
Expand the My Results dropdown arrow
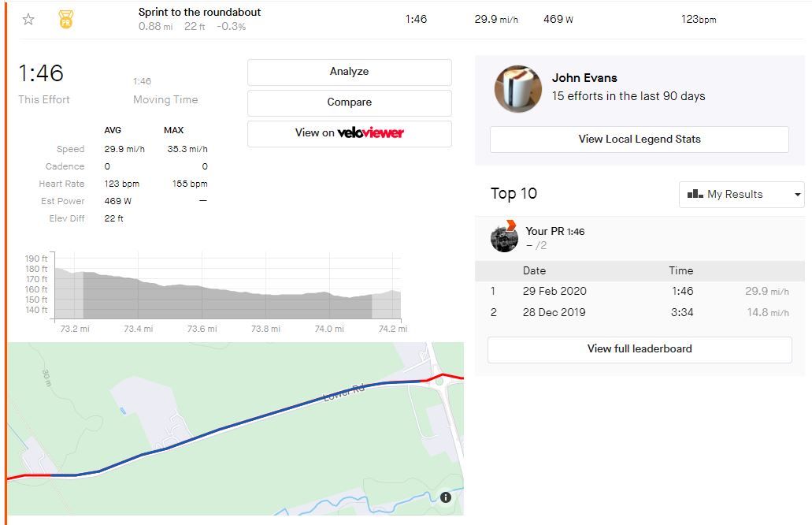coord(798,195)
